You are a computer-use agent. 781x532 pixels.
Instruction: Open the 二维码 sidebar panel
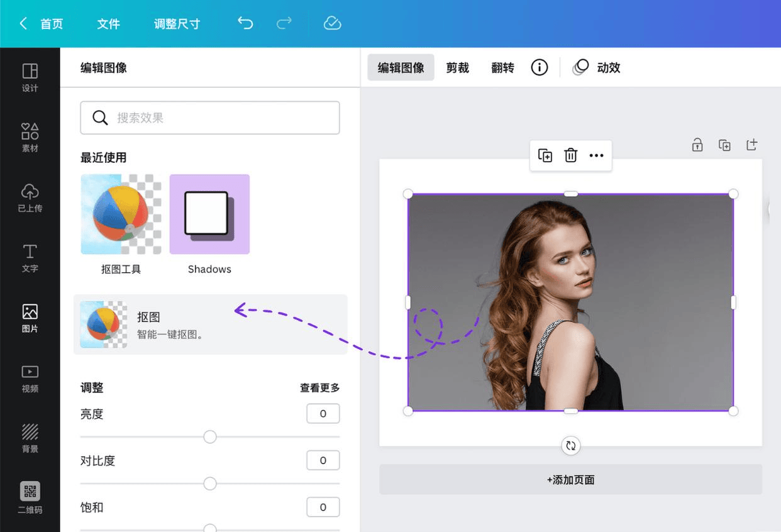[x=30, y=498]
